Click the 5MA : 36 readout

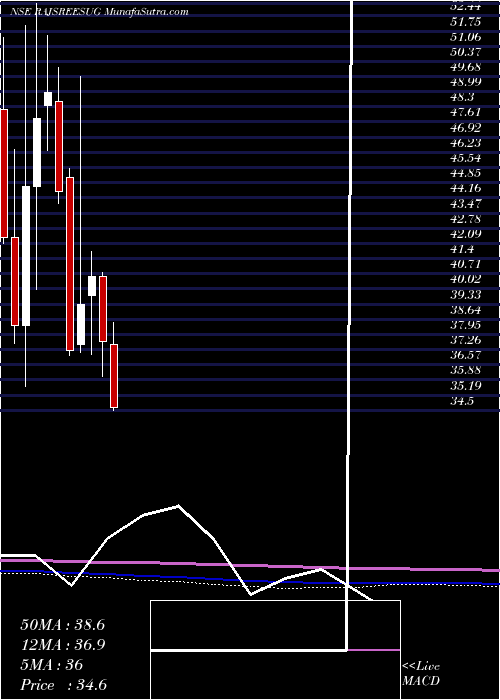click(52, 665)
